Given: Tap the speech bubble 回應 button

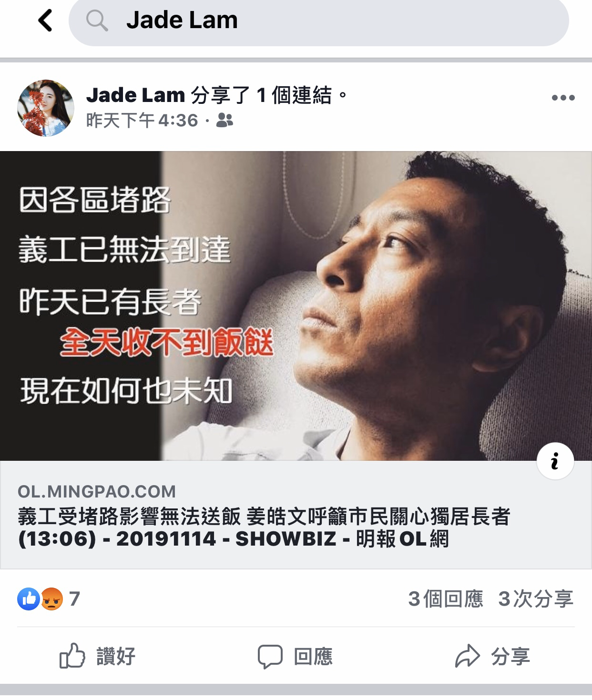Looking at the screenshot, I should pyautogui.click(x=295, y=656).
